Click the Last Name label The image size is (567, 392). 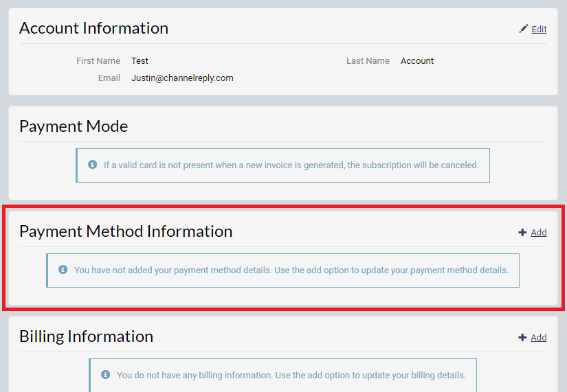click(368, 60)
